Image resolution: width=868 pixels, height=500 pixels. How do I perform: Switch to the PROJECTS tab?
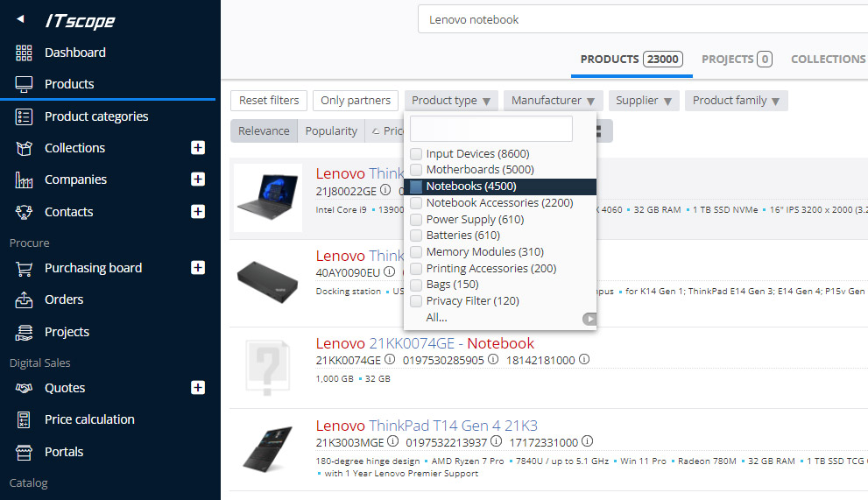737,60
